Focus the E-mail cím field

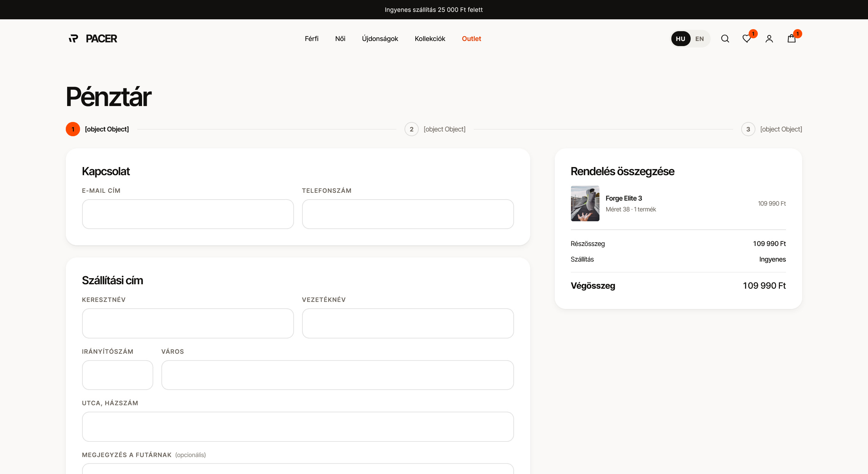pyautogui.click(x=188, y=214)
